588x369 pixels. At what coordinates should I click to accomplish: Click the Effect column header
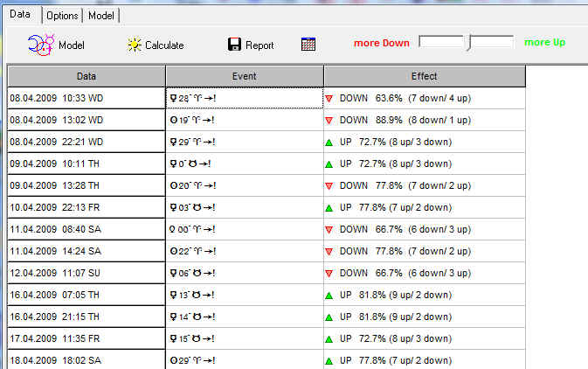click(x=424, y=76)
